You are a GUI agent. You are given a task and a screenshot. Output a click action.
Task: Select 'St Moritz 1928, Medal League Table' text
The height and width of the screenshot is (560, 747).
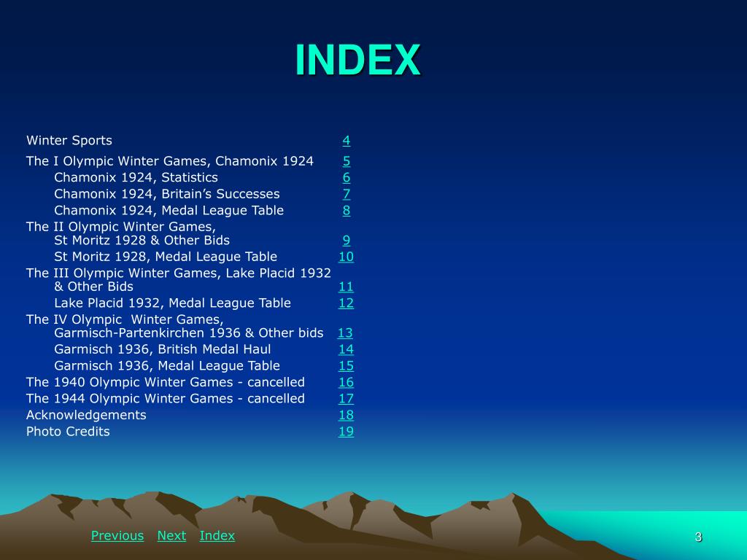tap(166, 257)
